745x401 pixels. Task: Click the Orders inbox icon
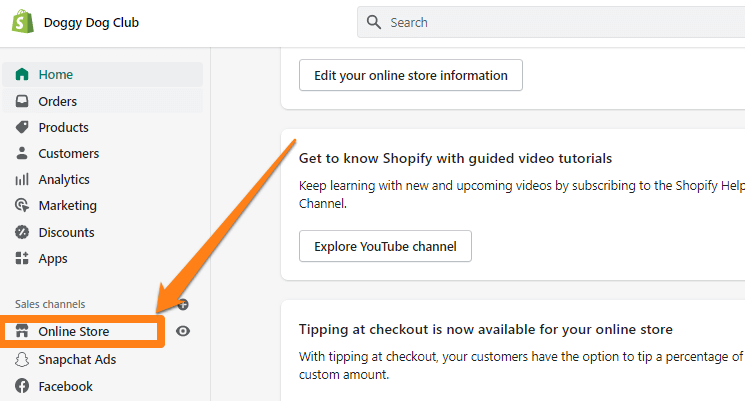(22, 101)
